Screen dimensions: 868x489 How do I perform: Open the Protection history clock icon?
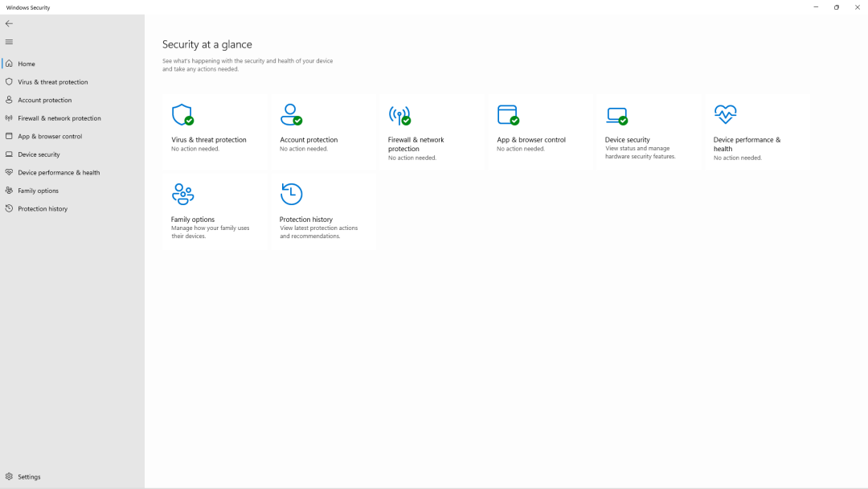click(292, 194)
